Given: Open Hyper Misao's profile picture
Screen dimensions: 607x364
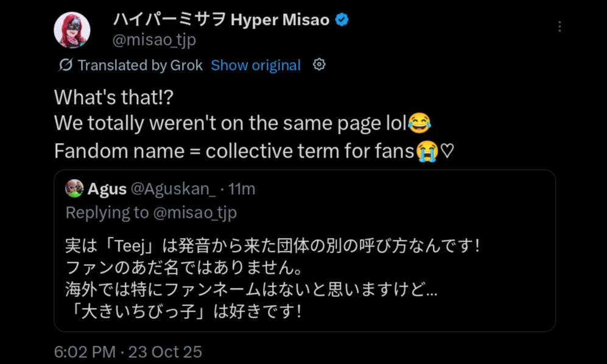Looking at the screenshot, I should [72, 29].
